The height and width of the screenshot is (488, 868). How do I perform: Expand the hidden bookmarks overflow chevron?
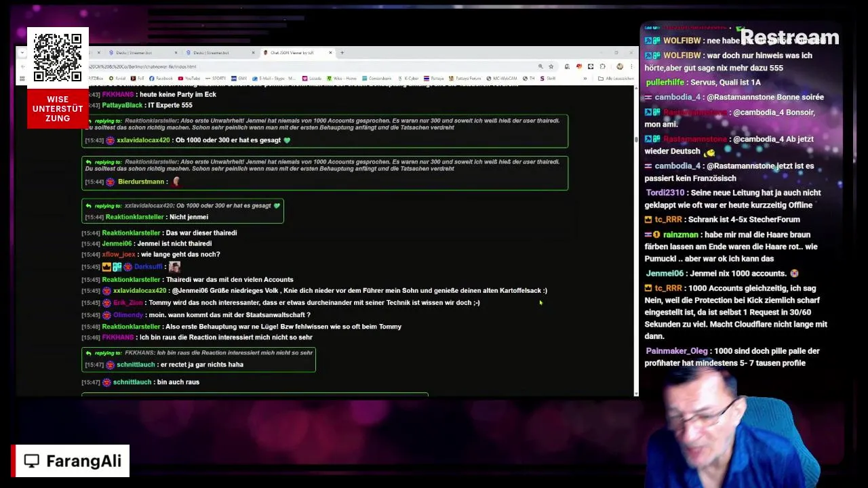pyautogui.click(x=585, y=79)
